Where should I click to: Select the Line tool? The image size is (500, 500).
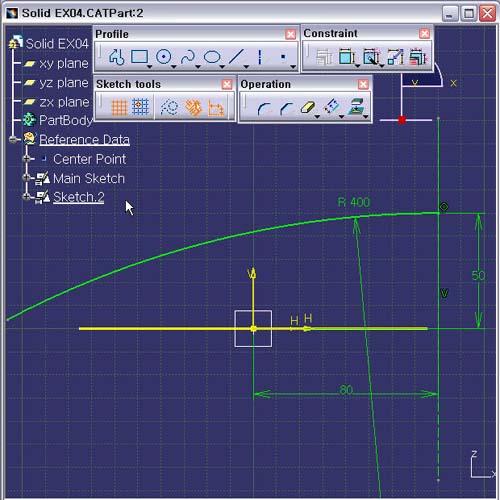236,57
